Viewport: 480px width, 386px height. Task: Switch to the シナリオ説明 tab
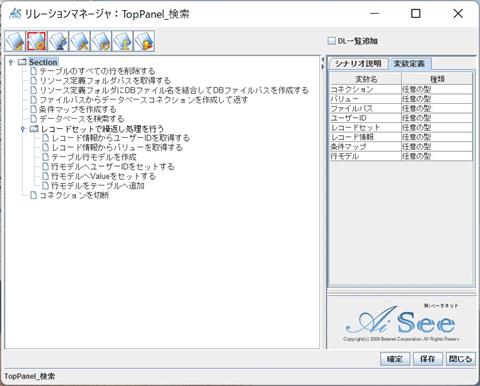[358, 64]
